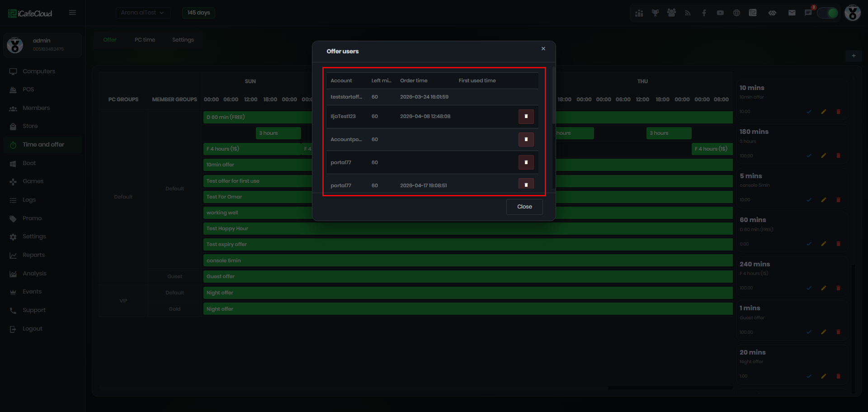Toggle the green theme switch in top bar
This screenshot has width=868, height=412.
pyautogui.click(x=828, y=13)
